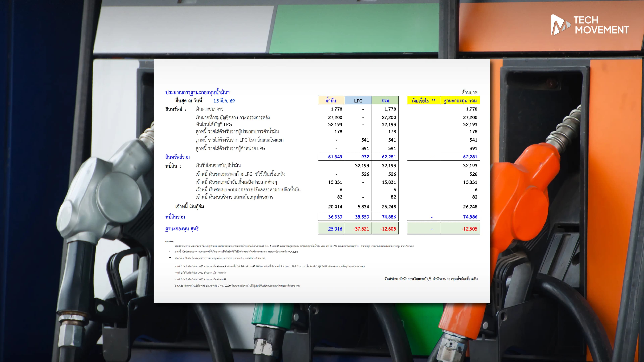Viewport: 644px width, 362px height.
Task: Click the title ประมาณการฐานะกองทุนน้ำมันฯ
Action: [x=197, y=92]
